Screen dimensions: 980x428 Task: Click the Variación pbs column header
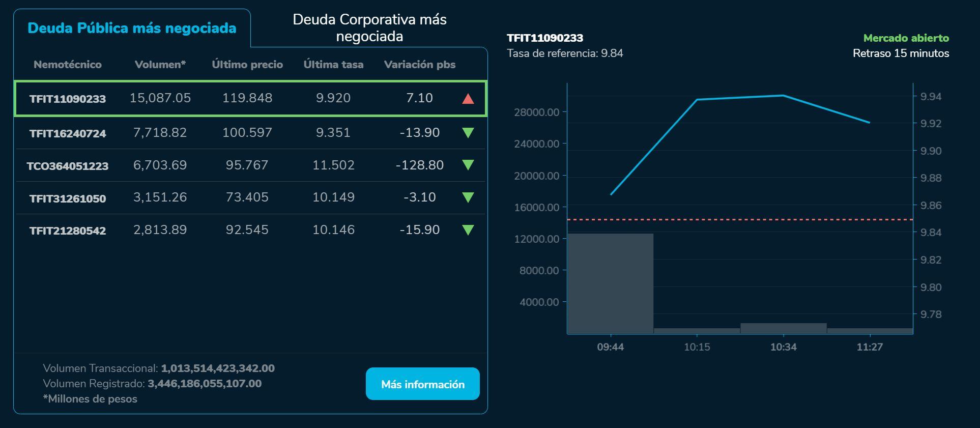click(x=419, y=65)
